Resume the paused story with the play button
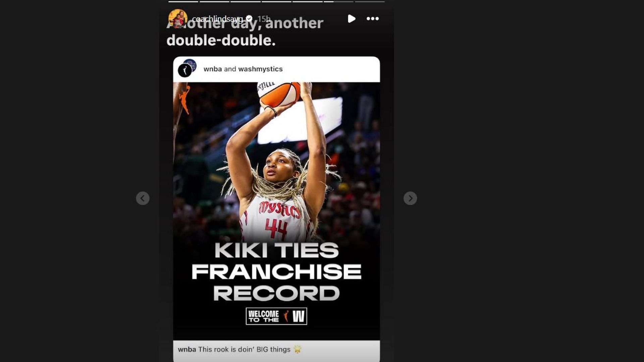Image resolution: width=644 pixels, height=362 pixels. tap(351, 19)
